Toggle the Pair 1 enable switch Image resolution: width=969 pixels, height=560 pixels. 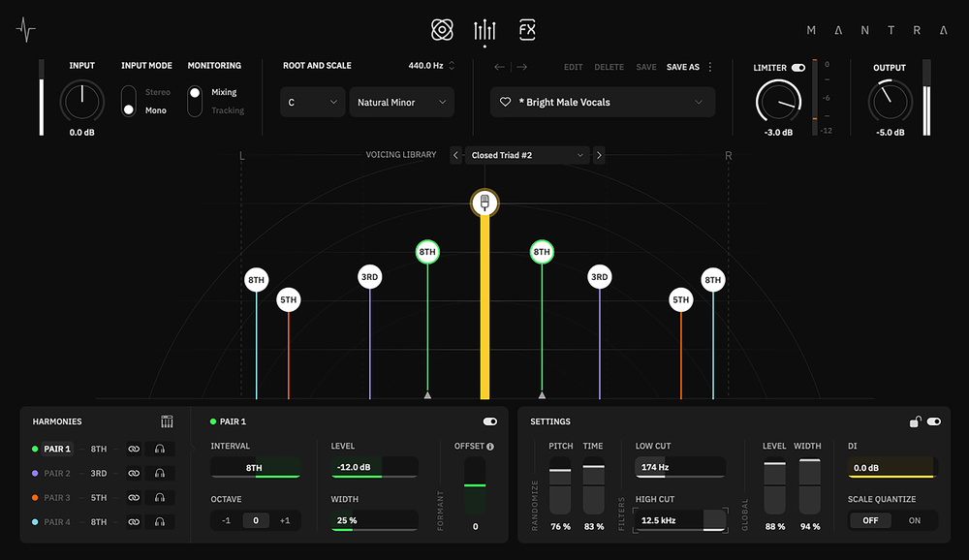[489, 421]
